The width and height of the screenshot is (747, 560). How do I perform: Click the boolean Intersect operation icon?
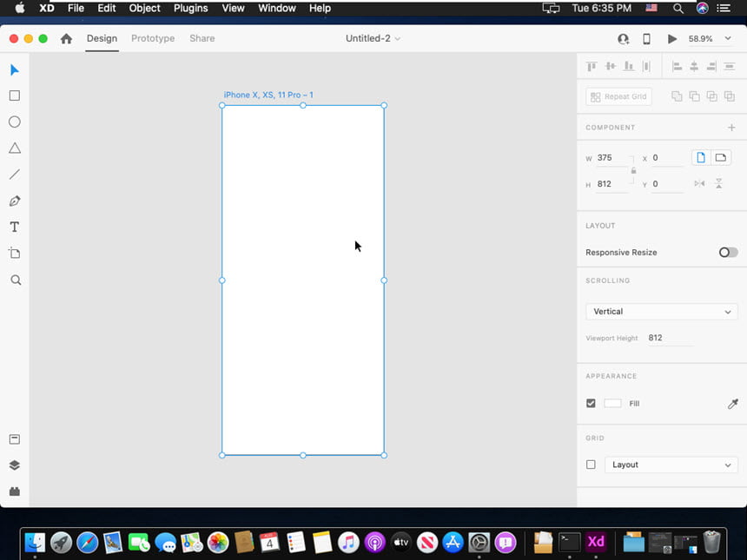click(711, 96)
